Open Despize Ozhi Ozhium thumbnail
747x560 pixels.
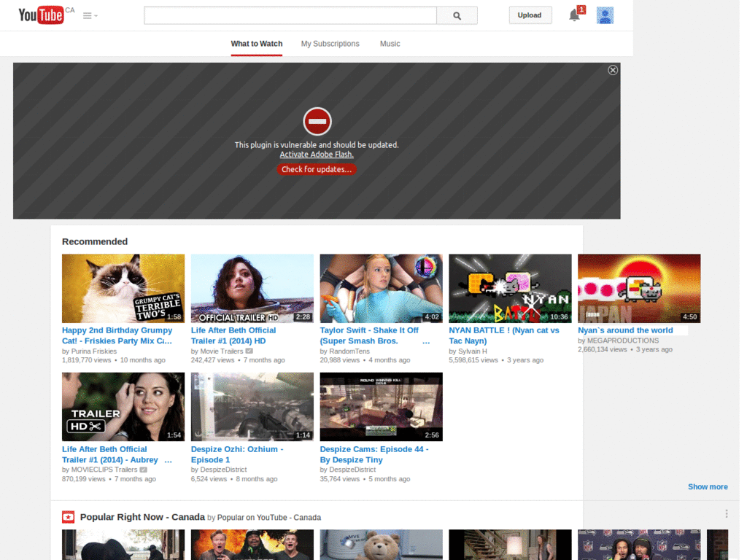coord(252,407)
